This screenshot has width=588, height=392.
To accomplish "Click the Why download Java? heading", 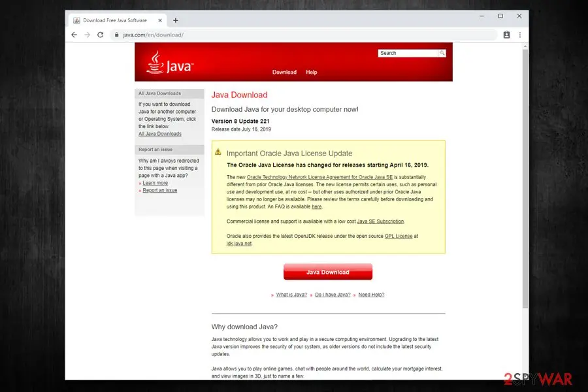I will pyautogui.click(x=244, y=327).
